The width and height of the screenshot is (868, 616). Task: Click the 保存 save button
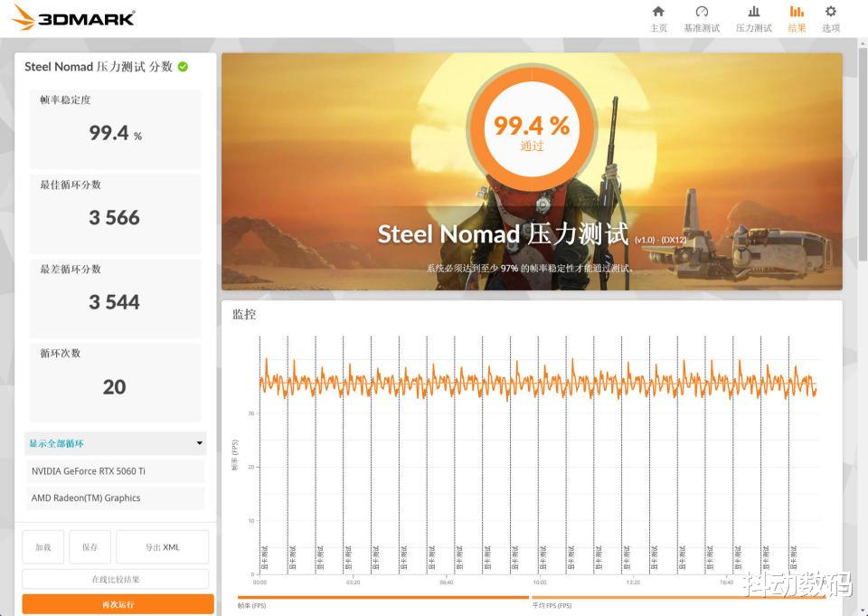pos(90,546)
